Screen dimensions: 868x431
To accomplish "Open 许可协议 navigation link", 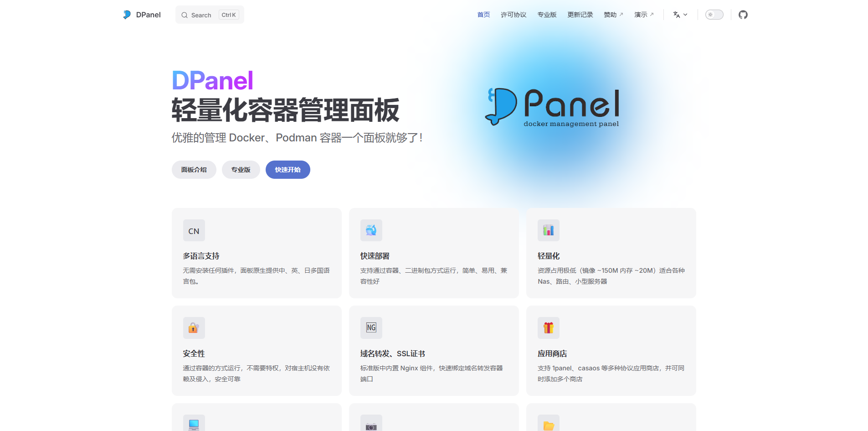I will (x=514, y=15).
